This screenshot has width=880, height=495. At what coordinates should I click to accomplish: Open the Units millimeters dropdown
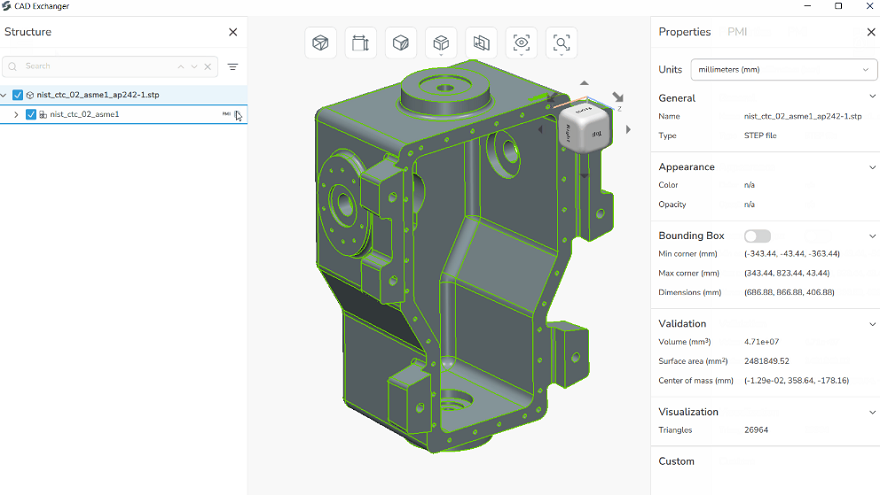(x=783, y=70)
